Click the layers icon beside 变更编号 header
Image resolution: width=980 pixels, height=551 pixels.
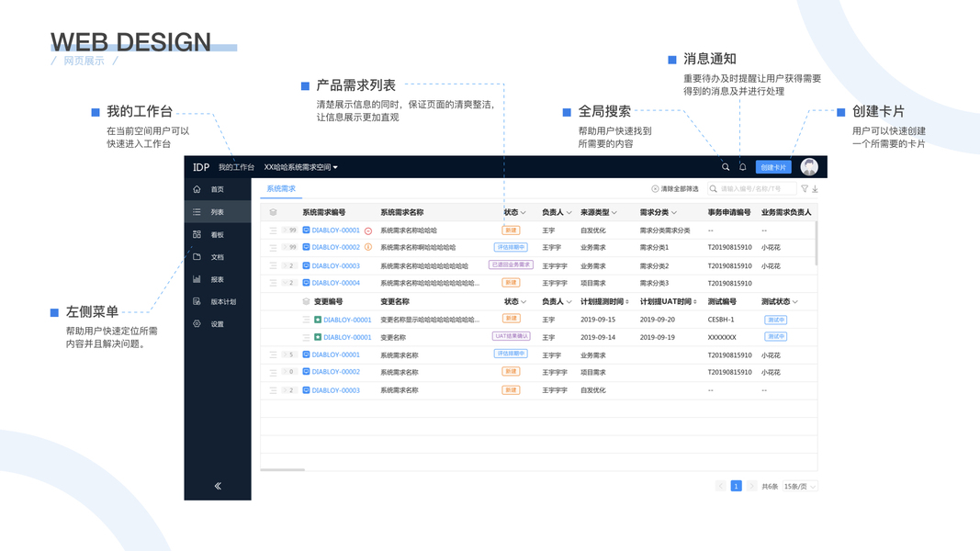coord(306,302)
